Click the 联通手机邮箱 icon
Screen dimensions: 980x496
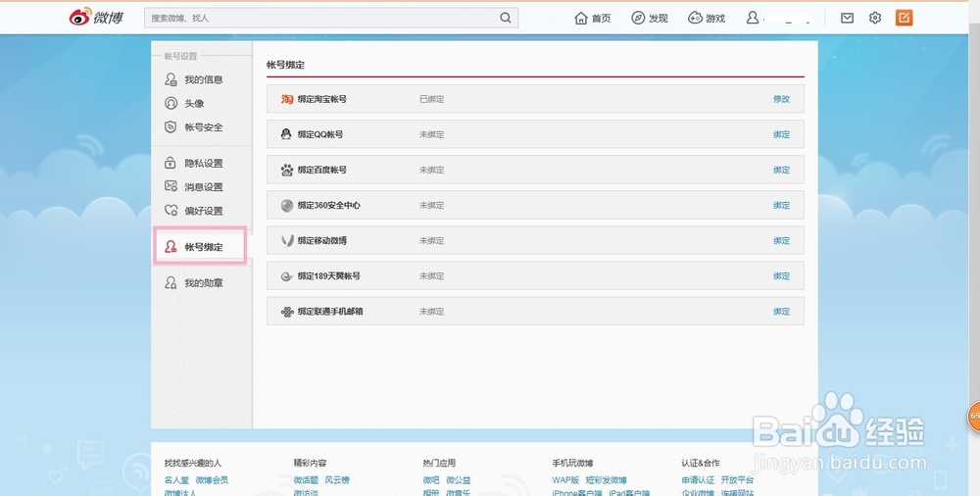pyautogui.click(x=287, y=312)
